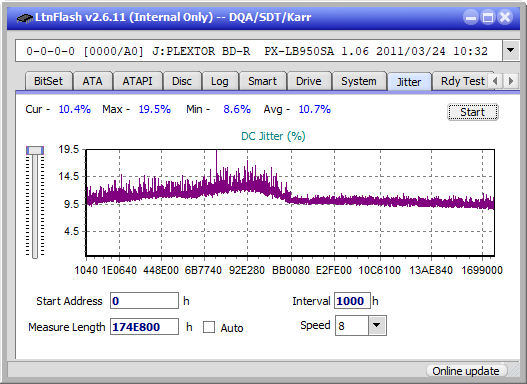The image size is (527, 384).
Task: Click the Speed value box showing 8
Action: [352, 326]
